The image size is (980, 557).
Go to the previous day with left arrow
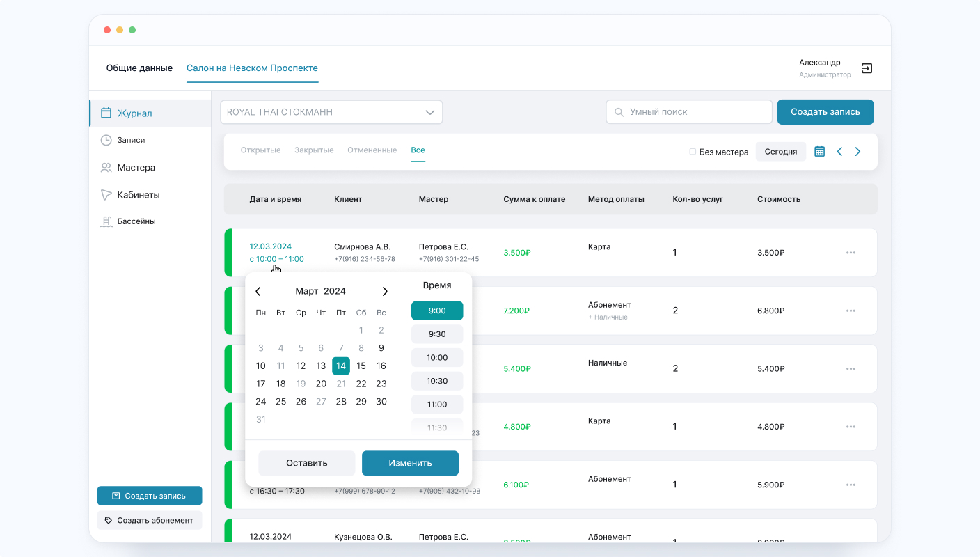click(839, 151)
